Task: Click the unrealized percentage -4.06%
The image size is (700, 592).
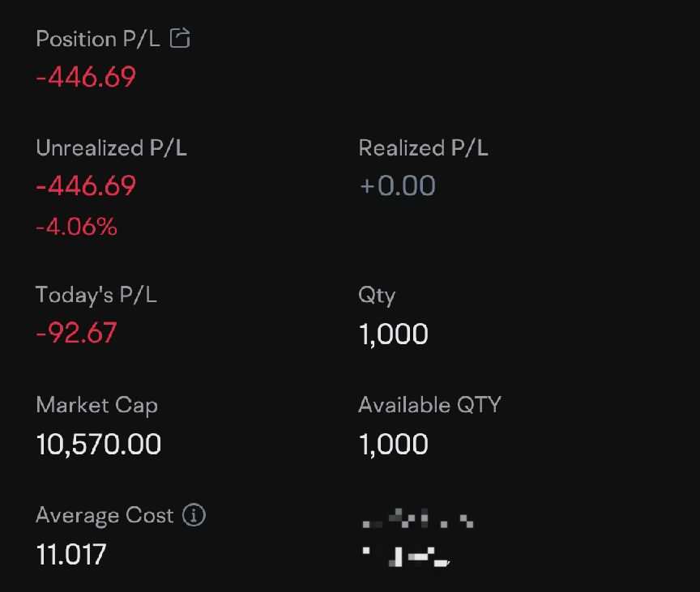Action: tap(76, 227)
